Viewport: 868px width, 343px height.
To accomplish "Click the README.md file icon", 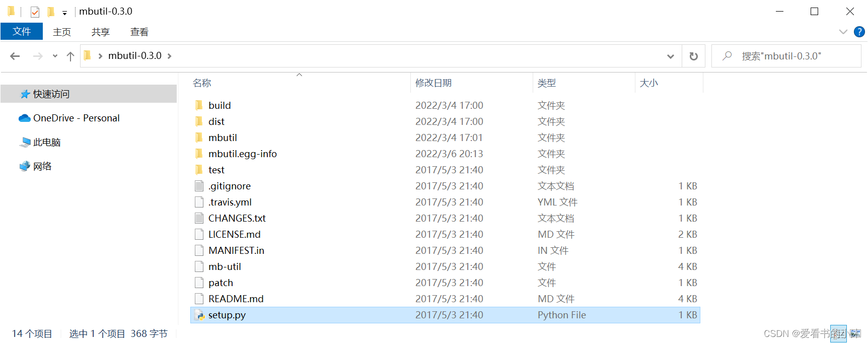I will (199, 299).
